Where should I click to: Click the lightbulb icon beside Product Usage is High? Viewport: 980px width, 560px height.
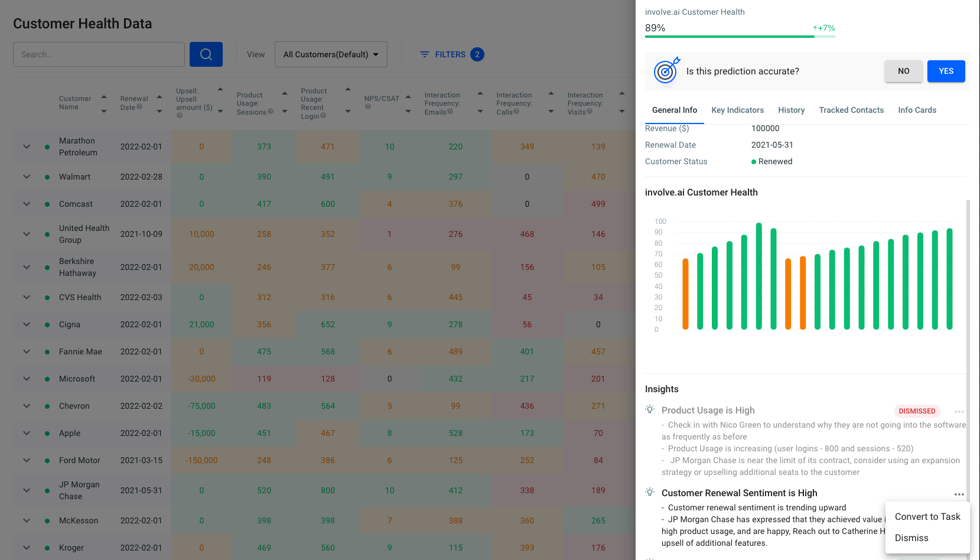point(650,409)
